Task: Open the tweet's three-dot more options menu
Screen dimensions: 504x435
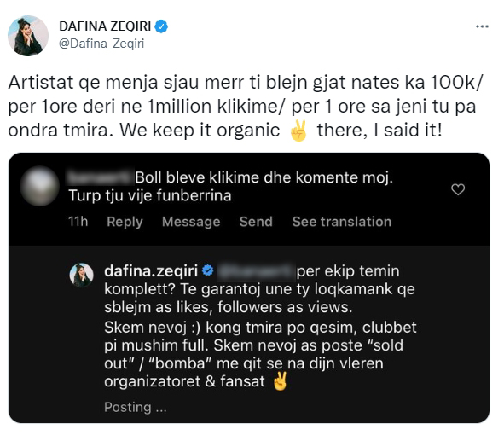Action: tap(482, 26)
